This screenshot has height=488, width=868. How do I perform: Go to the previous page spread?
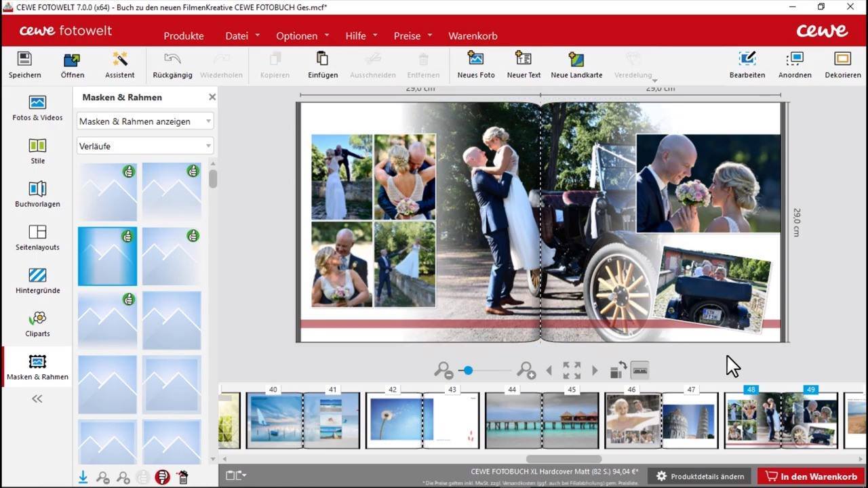pyautogui.click(x=549, y=371)
